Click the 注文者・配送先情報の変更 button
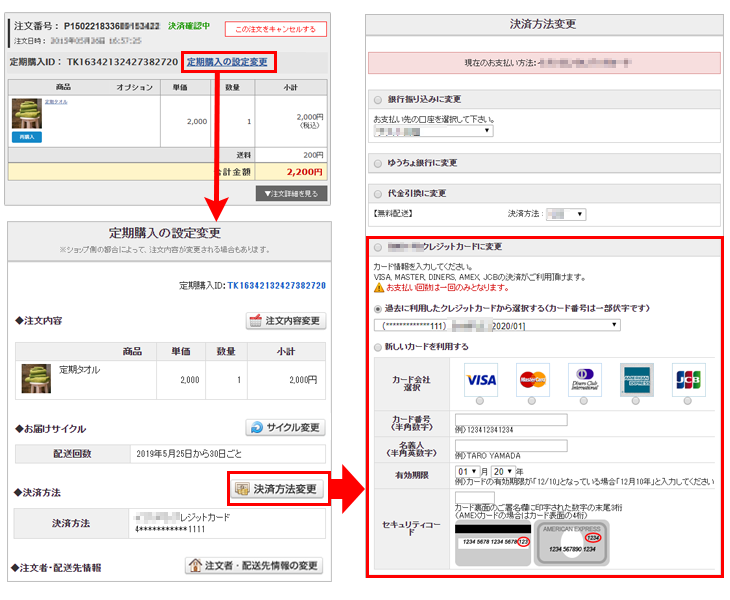 point(254,566)
